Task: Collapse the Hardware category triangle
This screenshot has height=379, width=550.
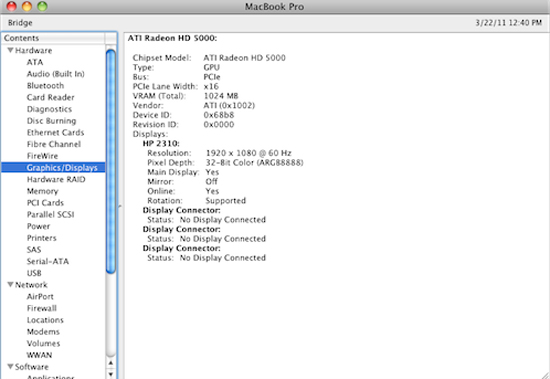Action: (x=11, y=50)
